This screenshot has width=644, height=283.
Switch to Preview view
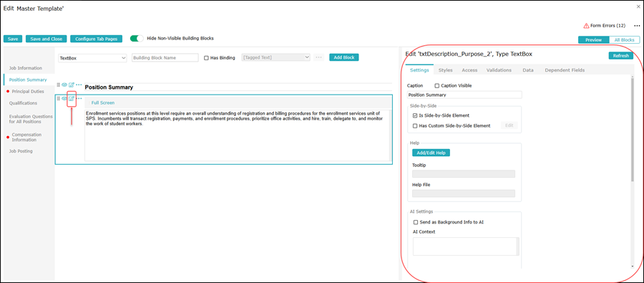[x=593, y=40]
